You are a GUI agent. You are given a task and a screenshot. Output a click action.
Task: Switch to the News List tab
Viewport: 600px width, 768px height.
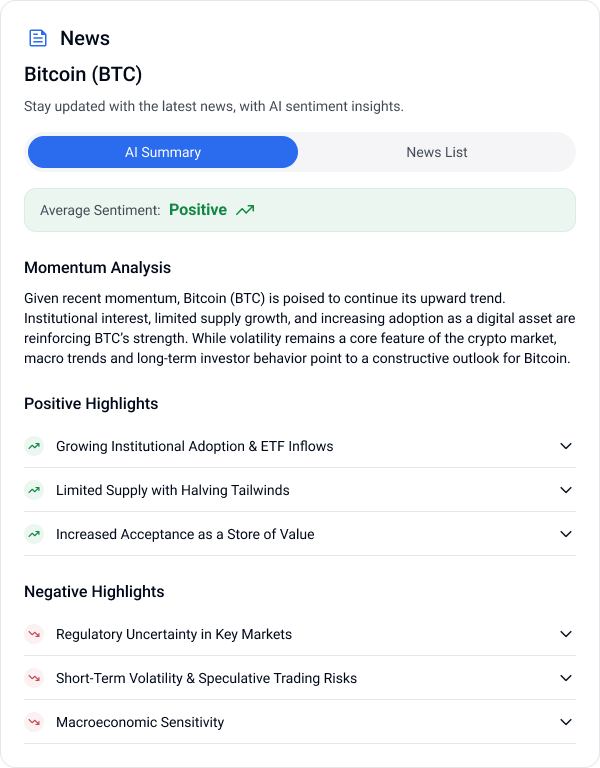(437, 152)
